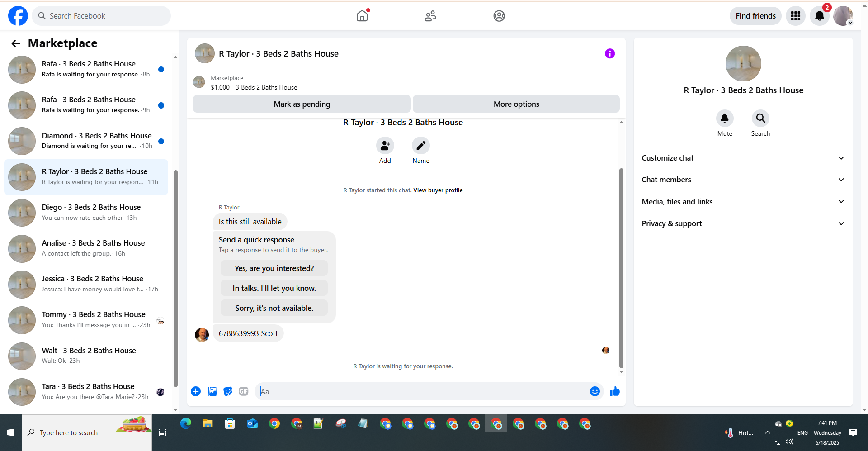Add people to the chat
This screenshot has width=868, height=451.
(385, 146)
